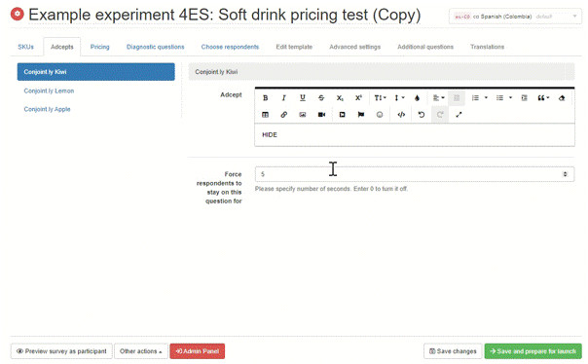Open the Spanish (Colombia) language selector
This screenshot has height=364, width=588.
[515, 17]
